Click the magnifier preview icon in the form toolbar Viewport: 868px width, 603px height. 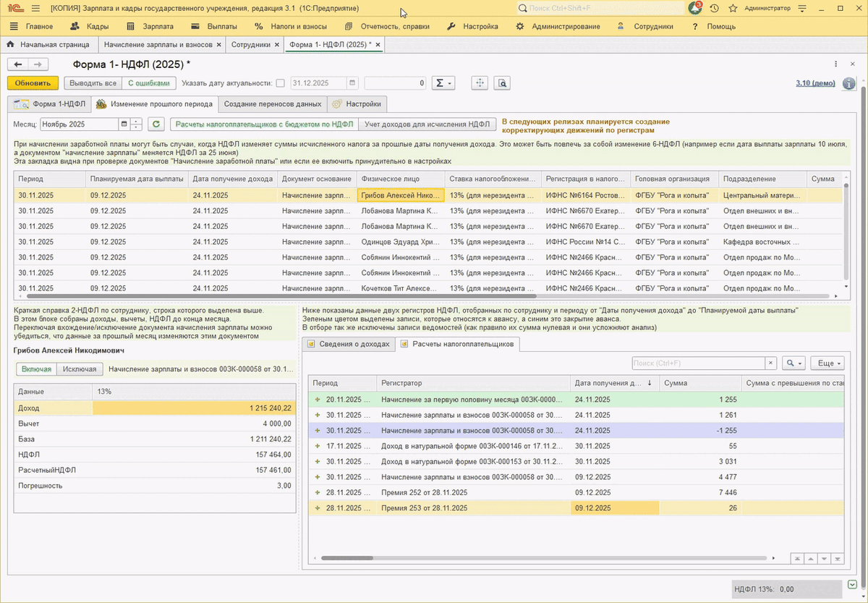(x=503, y=83)
